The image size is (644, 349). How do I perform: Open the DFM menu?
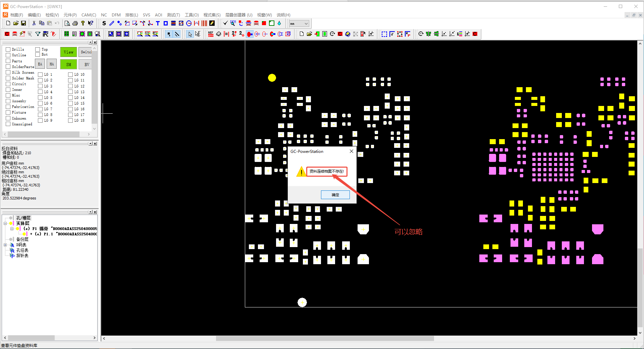(116, 15)
